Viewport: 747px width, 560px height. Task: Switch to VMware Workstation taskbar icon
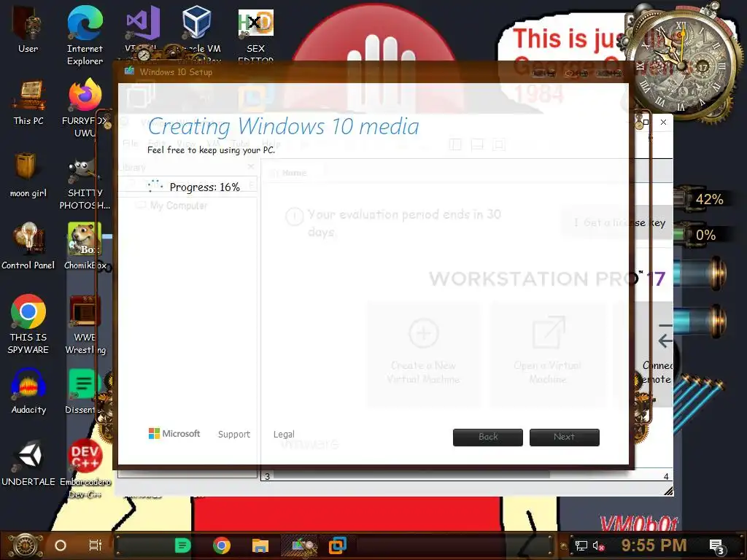[x=338, y=545]
